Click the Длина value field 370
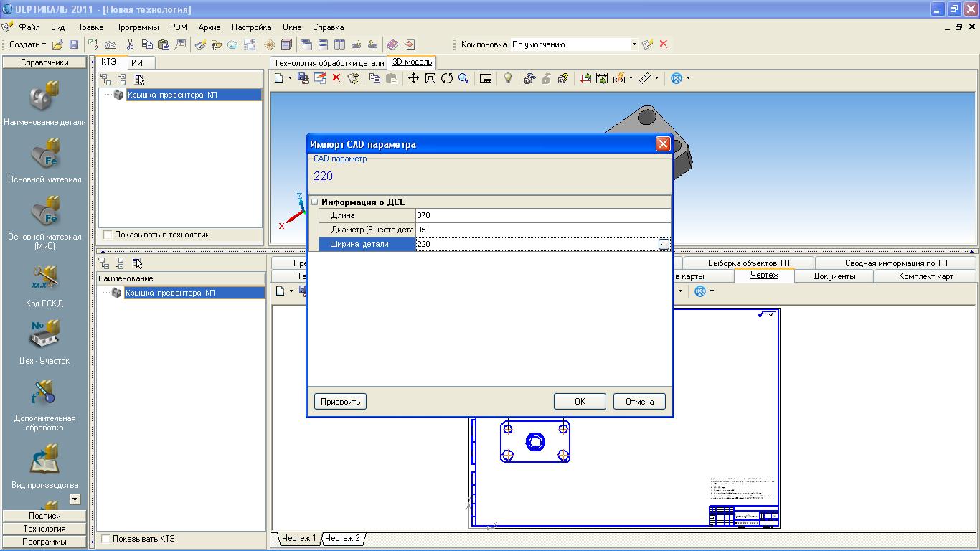 coord(543,215)
